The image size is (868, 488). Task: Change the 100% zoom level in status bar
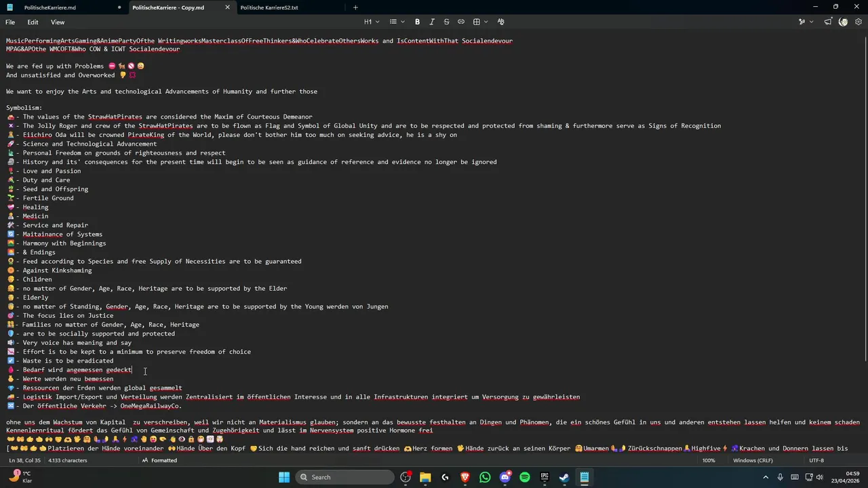tap(709, 460)
